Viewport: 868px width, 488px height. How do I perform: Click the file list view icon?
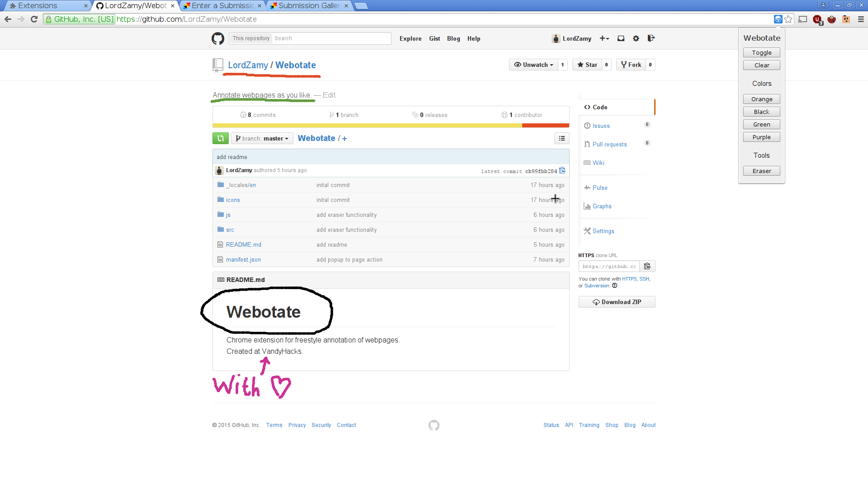561,138
